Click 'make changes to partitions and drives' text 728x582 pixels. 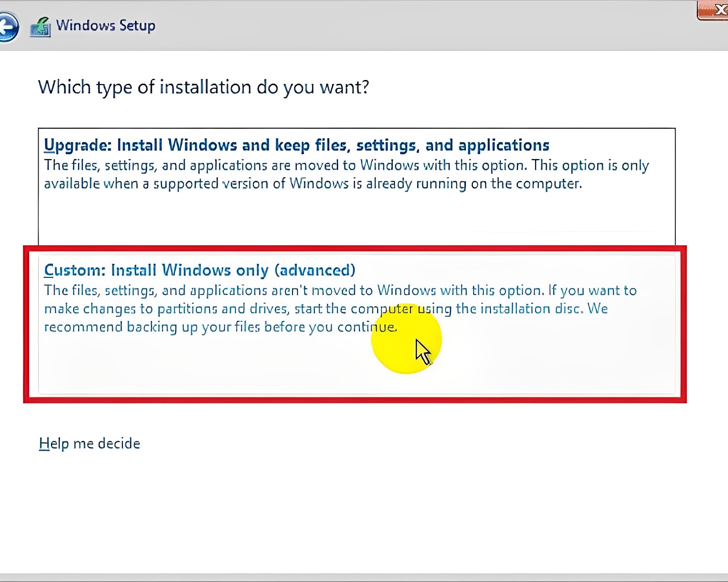[x=166, y=309]
